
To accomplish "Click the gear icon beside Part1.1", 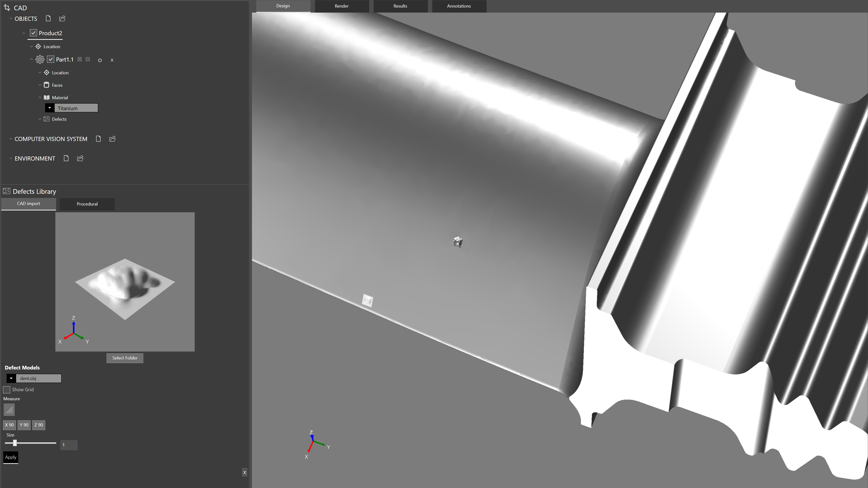I will point(40,60).
